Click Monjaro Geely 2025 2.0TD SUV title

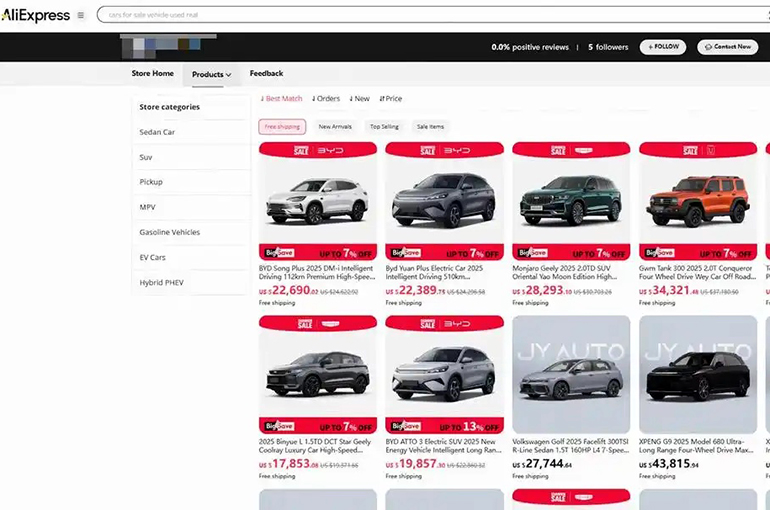[565, 272]
